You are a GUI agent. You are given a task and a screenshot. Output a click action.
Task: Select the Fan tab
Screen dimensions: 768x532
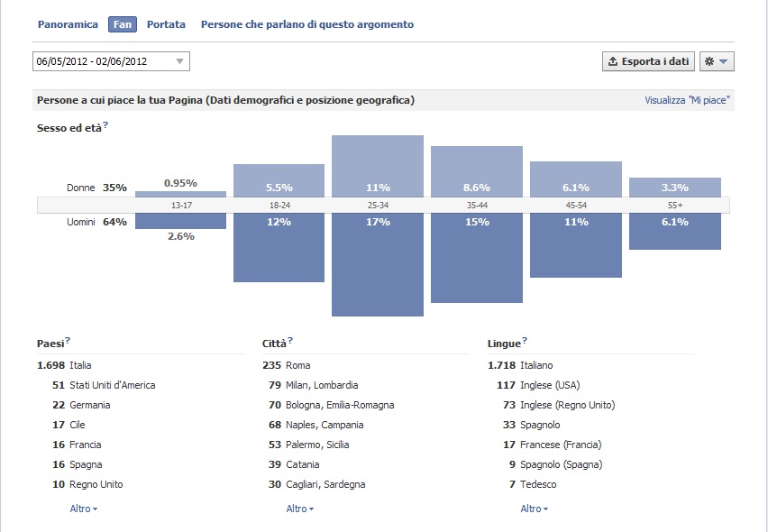coord(122,24)
